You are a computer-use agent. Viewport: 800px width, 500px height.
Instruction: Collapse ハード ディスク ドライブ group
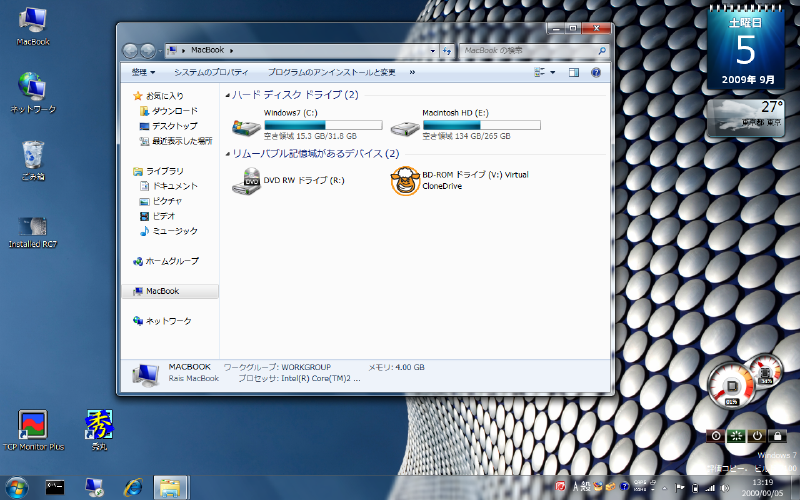click(228, 95)
